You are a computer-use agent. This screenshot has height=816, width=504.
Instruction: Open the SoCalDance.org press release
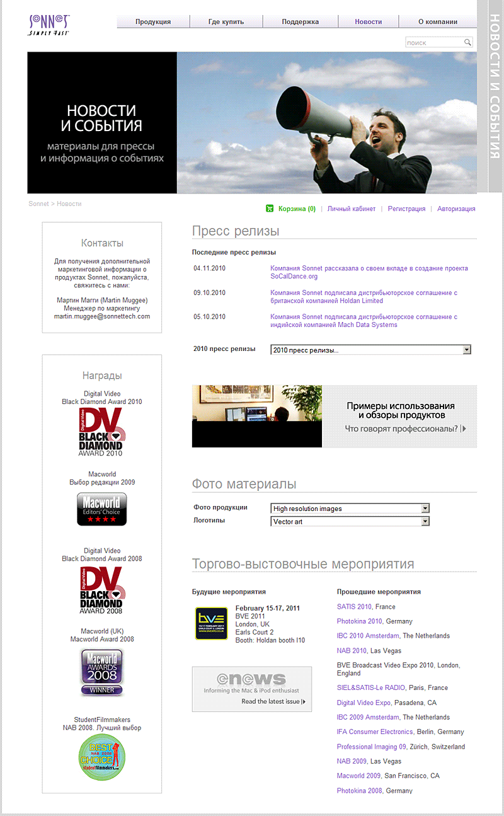coord(369,272)
